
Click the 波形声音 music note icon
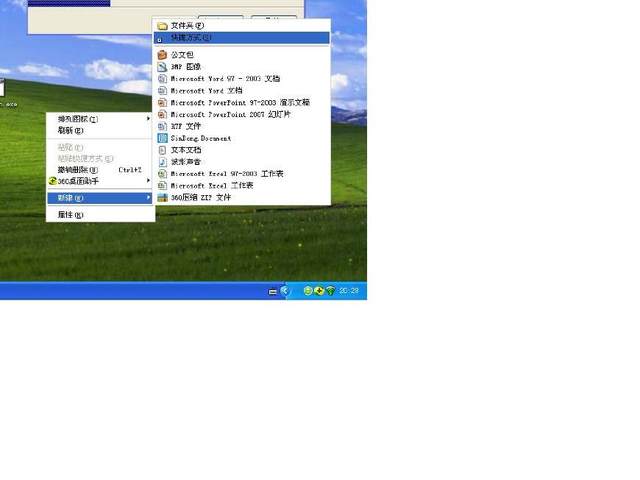tap(162, 162)
